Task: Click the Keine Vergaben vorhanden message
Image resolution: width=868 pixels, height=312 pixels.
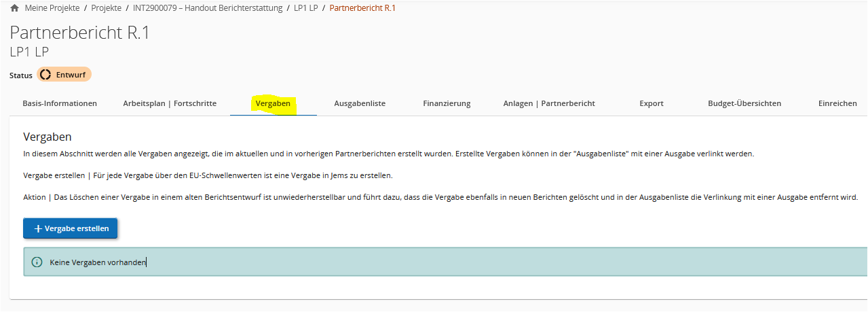Action: [98, 262]
